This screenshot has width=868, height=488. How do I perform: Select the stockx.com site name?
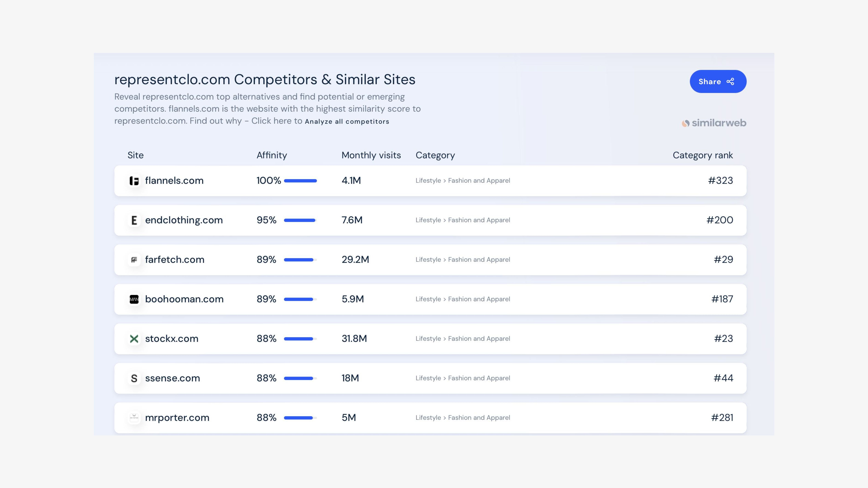pyautogui.click(x=172, y=339)
